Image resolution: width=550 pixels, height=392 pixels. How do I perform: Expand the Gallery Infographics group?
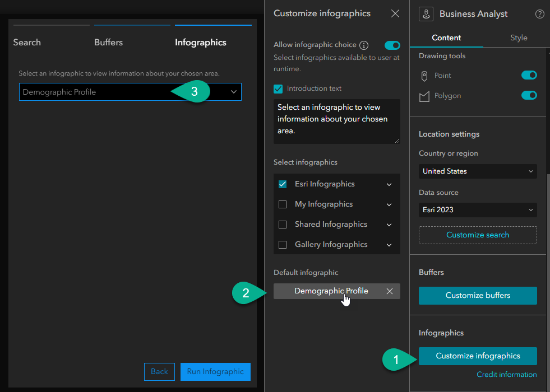pyautogui.click(x=389, y=245)
